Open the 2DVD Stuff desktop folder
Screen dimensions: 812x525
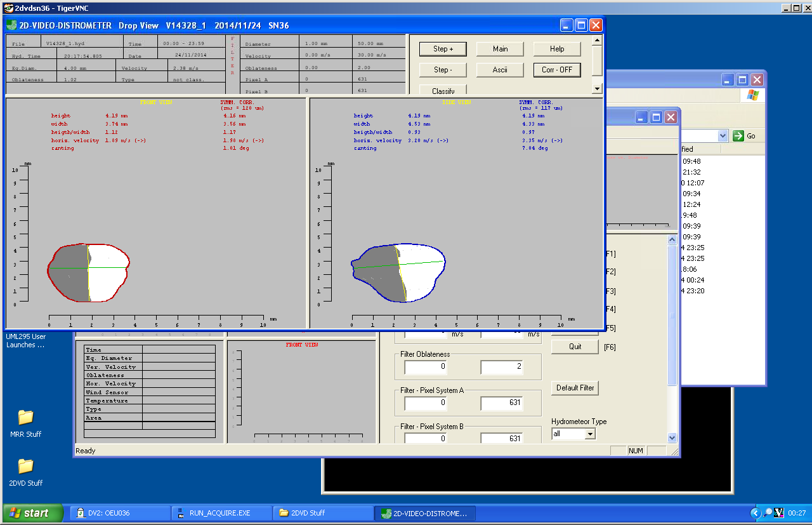[25, 467]
